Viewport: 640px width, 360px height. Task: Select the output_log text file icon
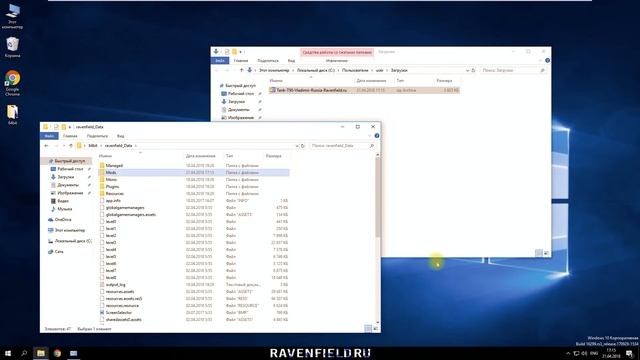102,284
